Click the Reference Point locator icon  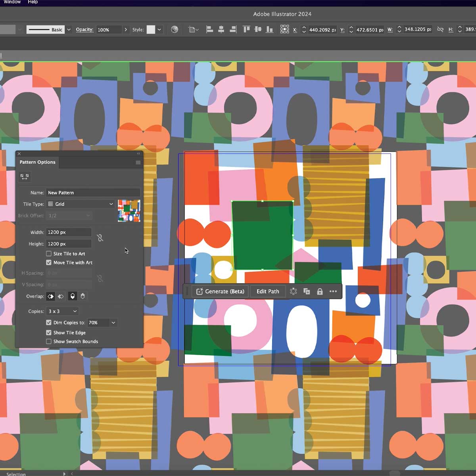click(x=284, y=29)
